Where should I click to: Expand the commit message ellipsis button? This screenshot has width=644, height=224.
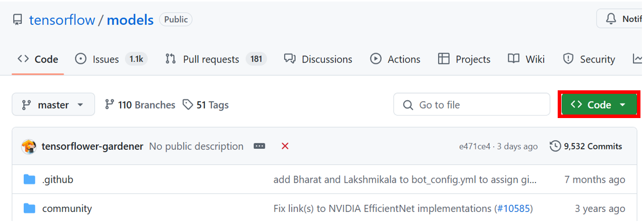pos(259,146)
